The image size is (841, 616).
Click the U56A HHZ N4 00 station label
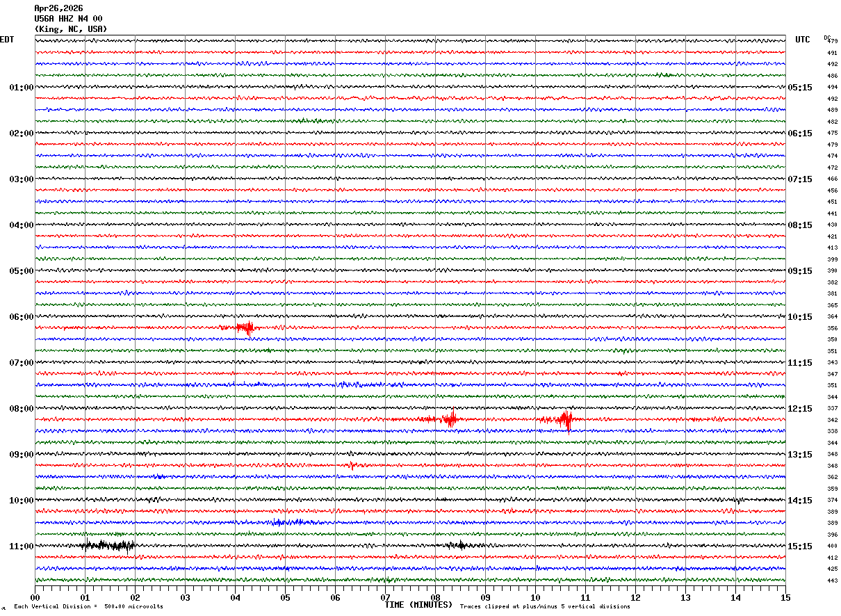tap(68, 19)
